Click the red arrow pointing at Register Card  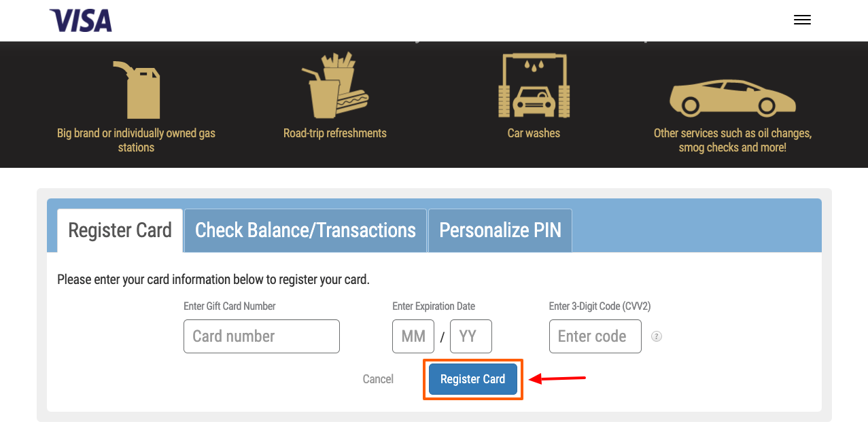(555, 378)
